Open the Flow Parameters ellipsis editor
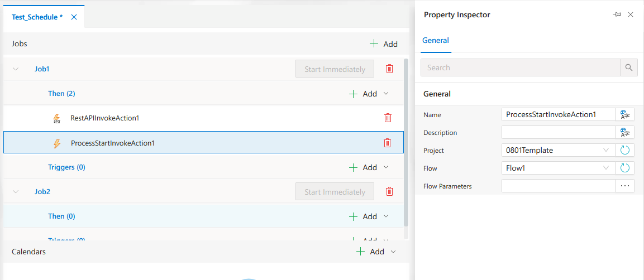The width and height of the screenshot is (644, 280). [x=624, y=186]
